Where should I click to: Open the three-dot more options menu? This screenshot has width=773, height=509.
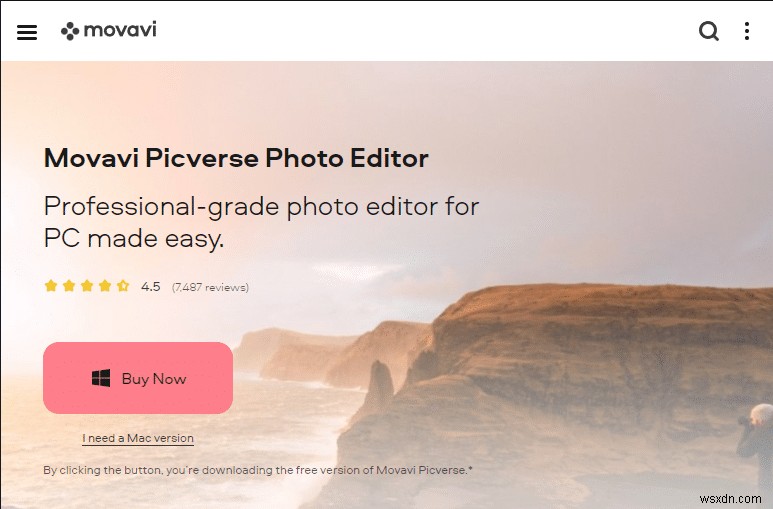(x=747, y=31)
